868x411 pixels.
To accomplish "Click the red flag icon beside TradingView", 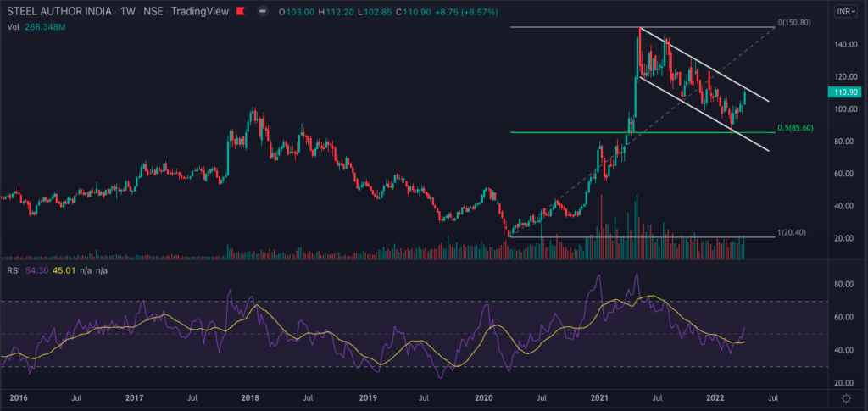I will point(240,11).
